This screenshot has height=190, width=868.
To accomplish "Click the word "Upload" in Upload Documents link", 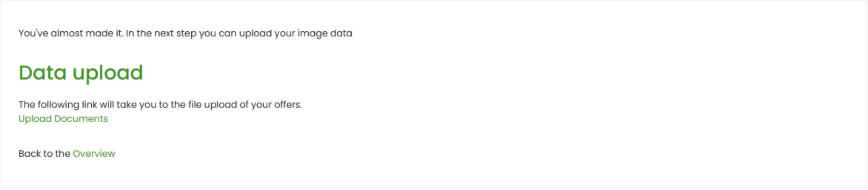I will coord(35,119).
